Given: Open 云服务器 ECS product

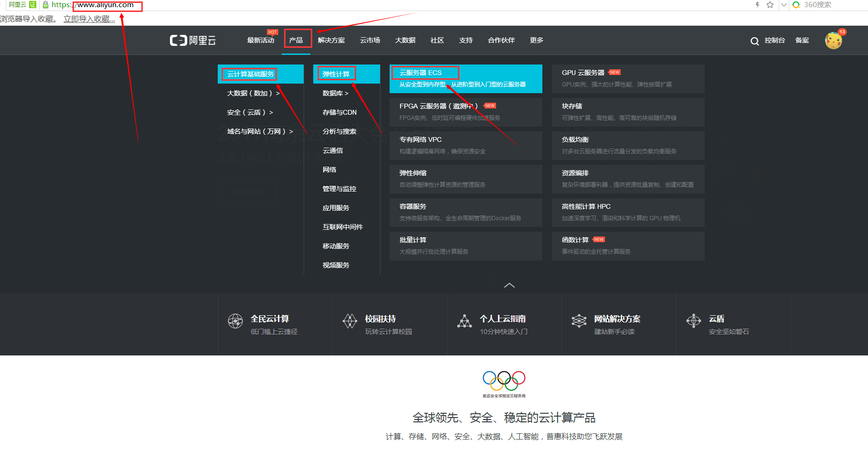Looking at the screenshot, I should click(466, 79).
